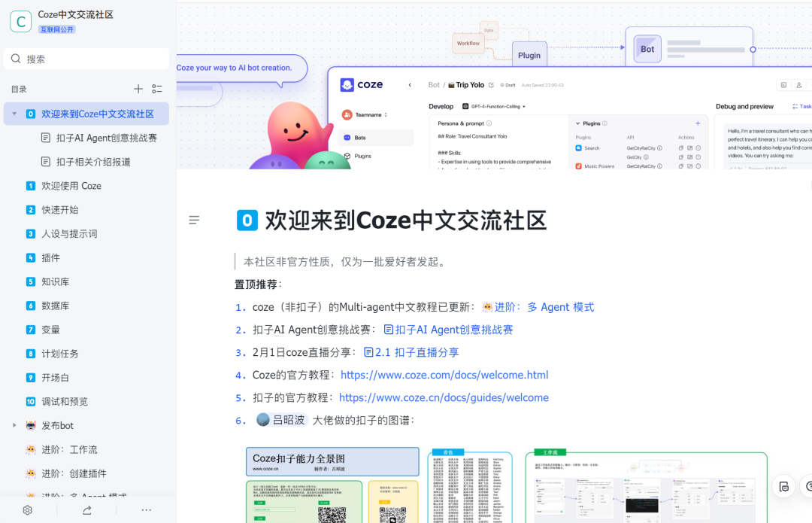Open link 2.1 扣子直播分享
The width and height of the screenshot is (812, 523).
click(412, 352)
